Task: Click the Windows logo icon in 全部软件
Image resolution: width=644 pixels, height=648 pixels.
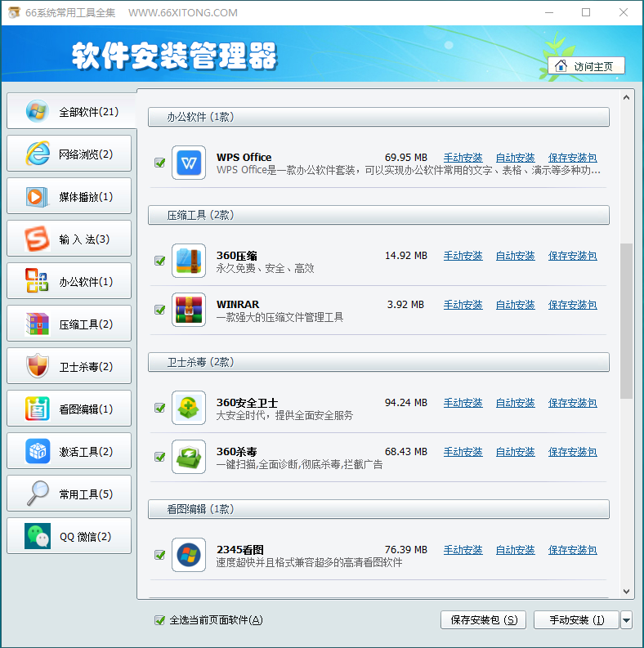Action: click(38, 111)
